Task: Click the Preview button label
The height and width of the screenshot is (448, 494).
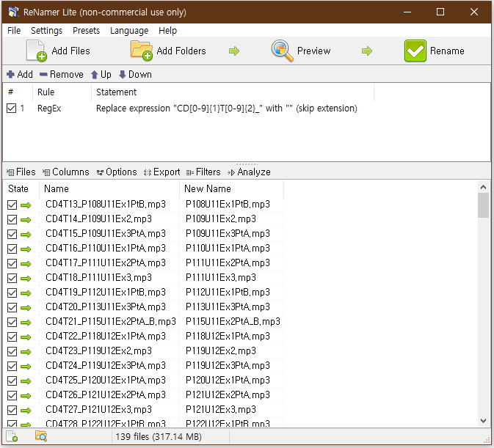Action: coord(313,51)
